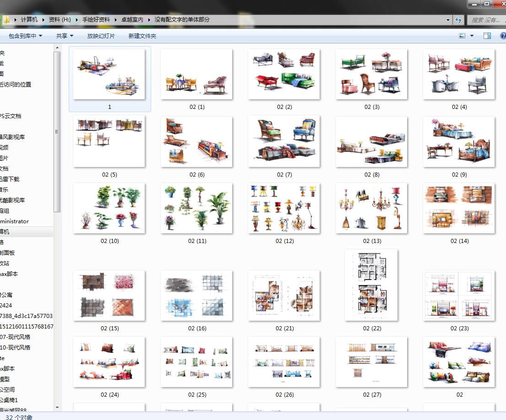Expand the breadcrumb arrow after 计算机

pos(43,20)
